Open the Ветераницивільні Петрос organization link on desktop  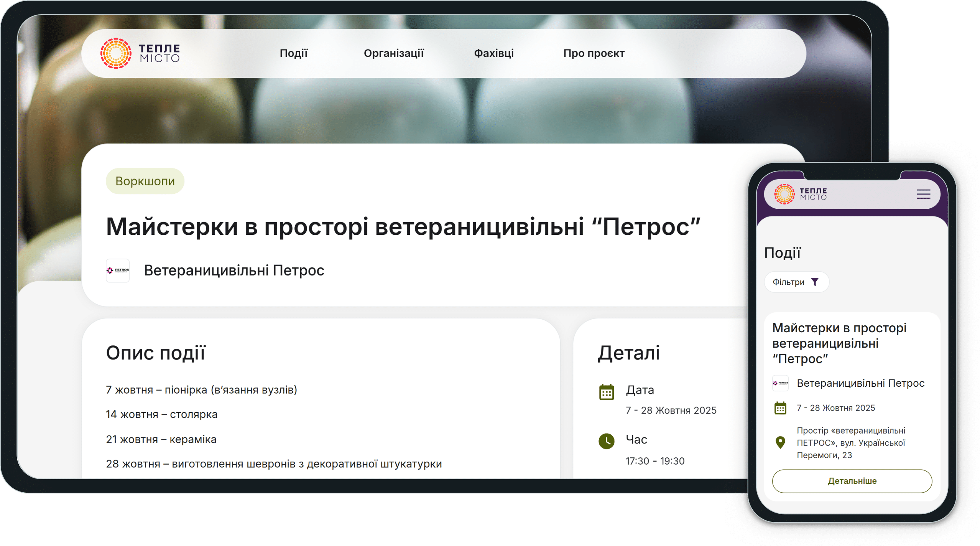(234, 271)
